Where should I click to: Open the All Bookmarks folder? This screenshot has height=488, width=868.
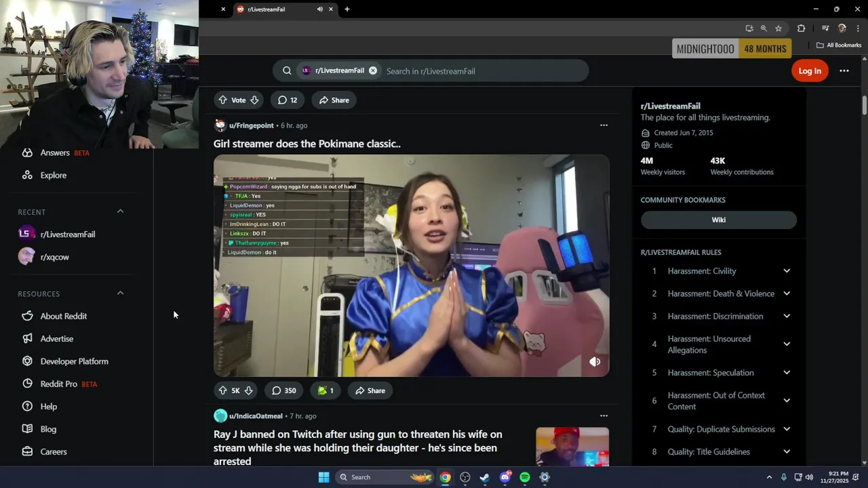pyautogui.click(x=839, y=45)
